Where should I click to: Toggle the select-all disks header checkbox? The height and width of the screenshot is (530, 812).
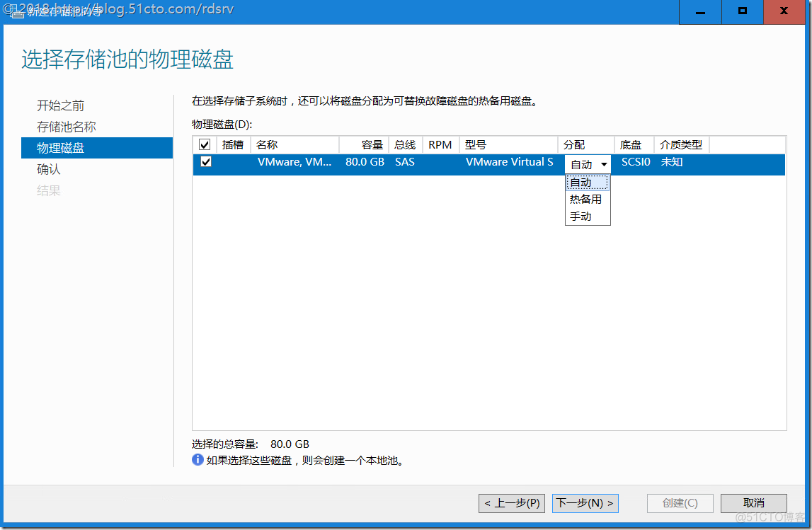205,144
